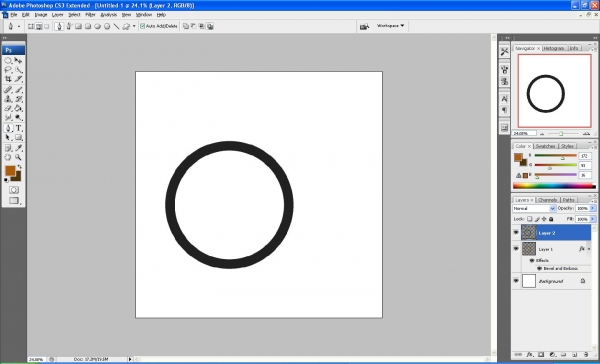Select the Healing Brush tool
Screen dimensions: 600x364
(8, 90)
